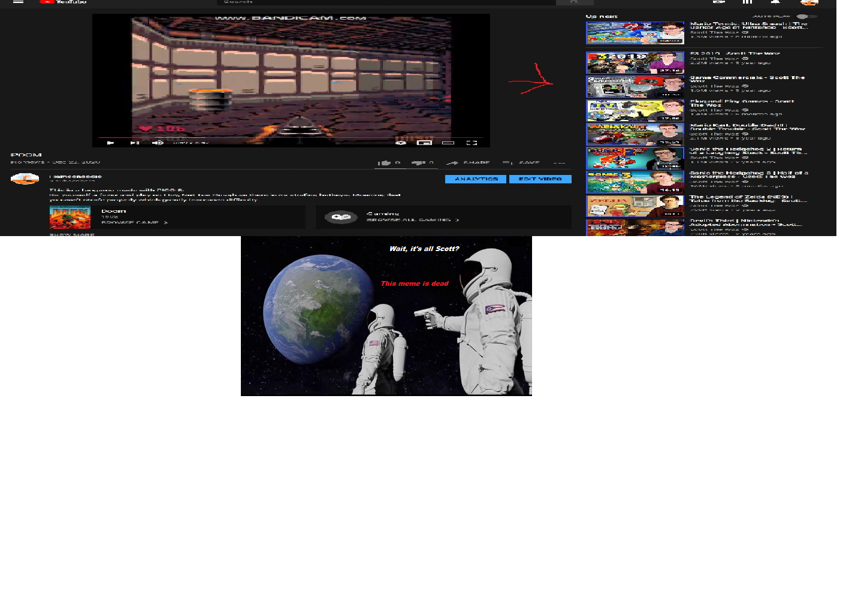Share the video
This screenshot has width=852, height=616.
[x=469, y=162]
